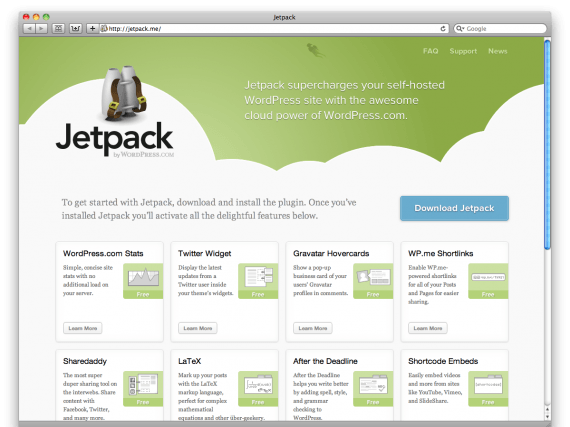Reload the page with refresh icon
Image resolution: width=570 pixels, height=427 pixels.
pyautogui.click(x=443, y=28)
